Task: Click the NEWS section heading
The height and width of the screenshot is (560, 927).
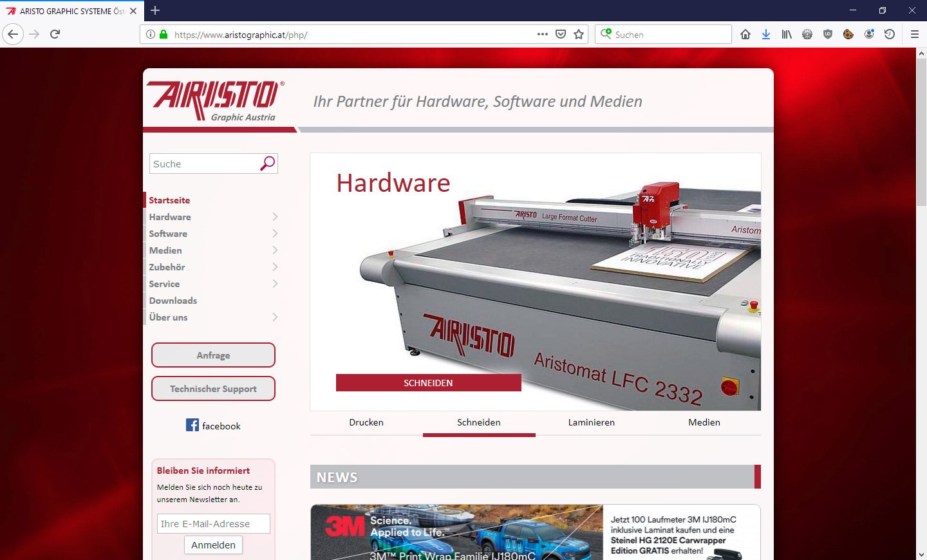Action: coord(337,477)
